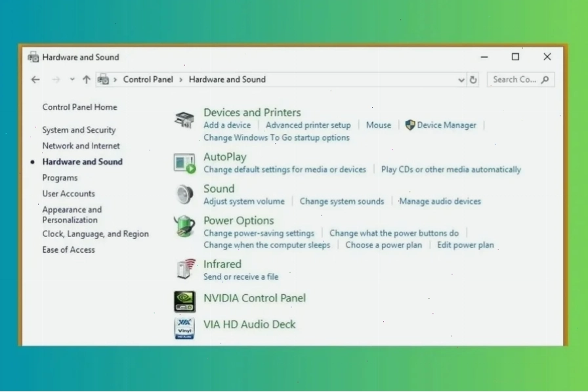Image resolution: width=588 pixels, height=392 pixels.
Task: Open the VIA HD Audio Deck icon
Action: [x=184, y=328]
